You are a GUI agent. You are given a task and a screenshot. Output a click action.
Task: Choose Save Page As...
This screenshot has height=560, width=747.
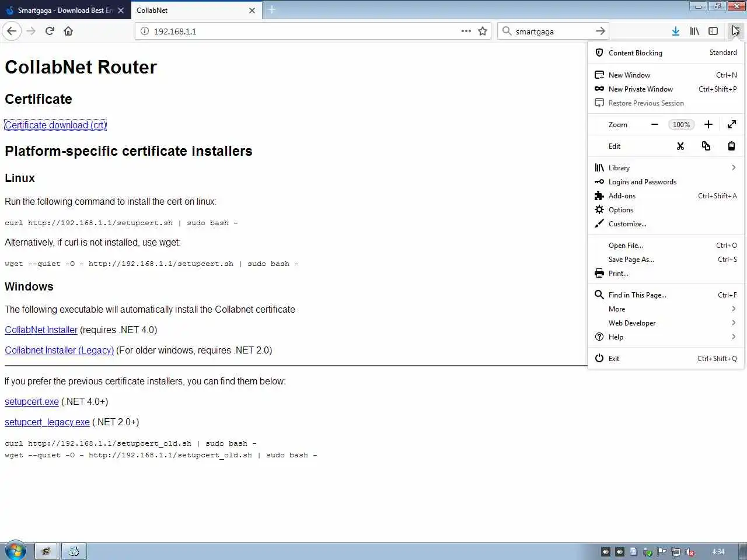pos(666,260)
